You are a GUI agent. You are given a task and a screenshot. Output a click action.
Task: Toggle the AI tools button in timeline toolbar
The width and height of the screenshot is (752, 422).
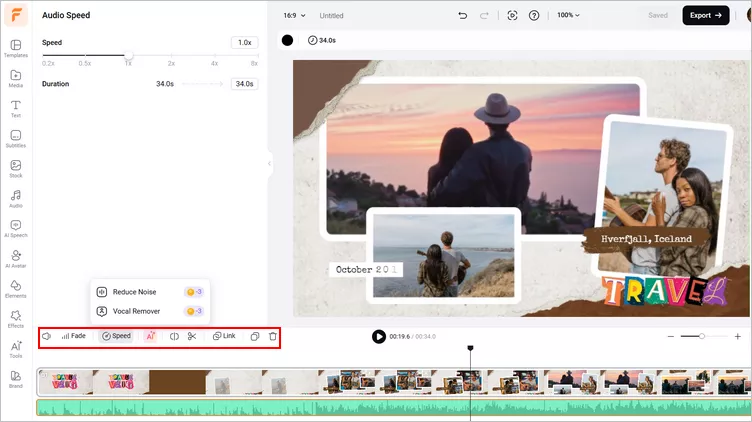(x=151, y=336)
